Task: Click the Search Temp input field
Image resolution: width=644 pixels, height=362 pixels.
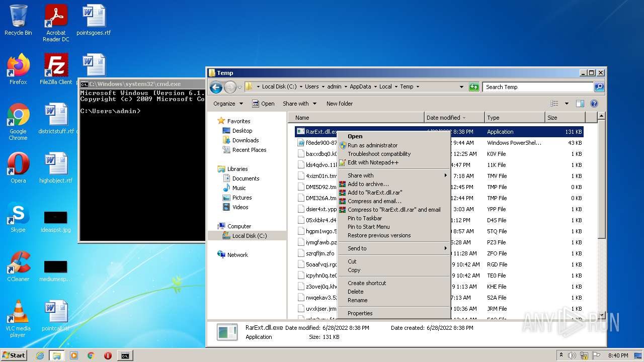Action: 538,87
